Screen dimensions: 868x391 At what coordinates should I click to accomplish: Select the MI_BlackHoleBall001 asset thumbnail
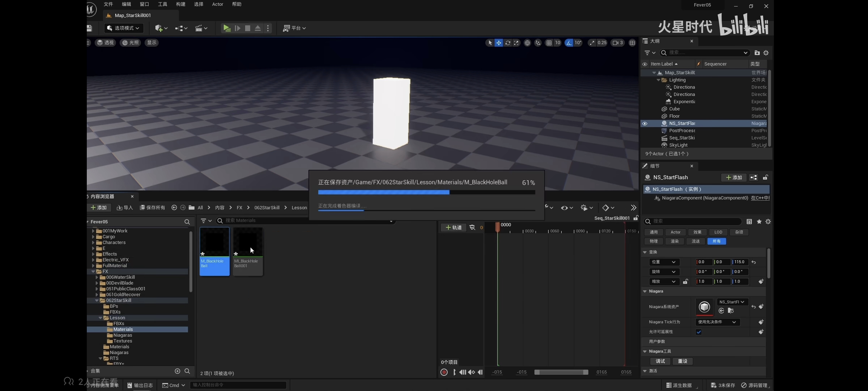(248, 243)
